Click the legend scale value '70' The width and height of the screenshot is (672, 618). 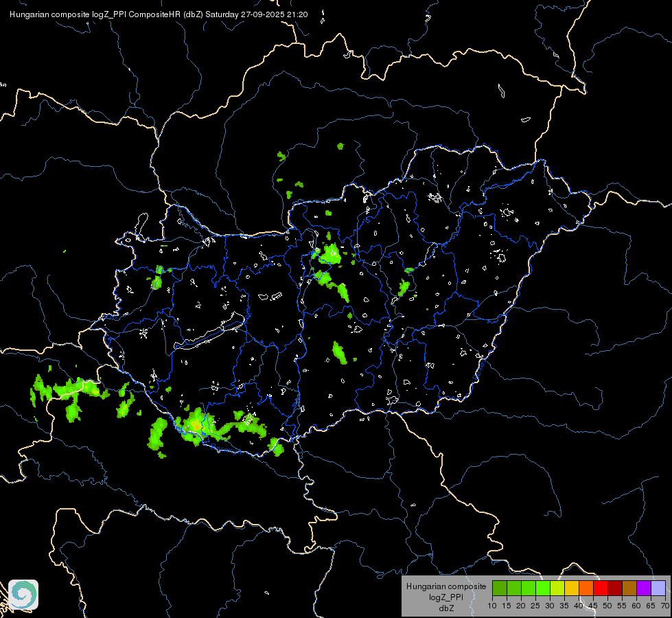(x=665, y=606)
